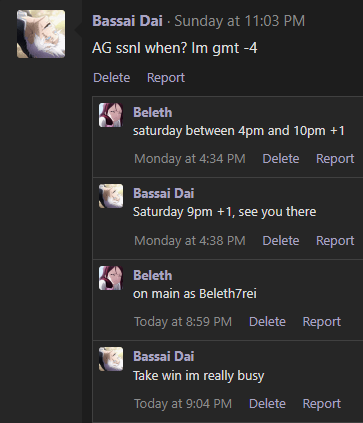The image size is (363, 423).
Task: Open Beleth's avatar on the Beleth7rei reply
Action: point(111,278)
